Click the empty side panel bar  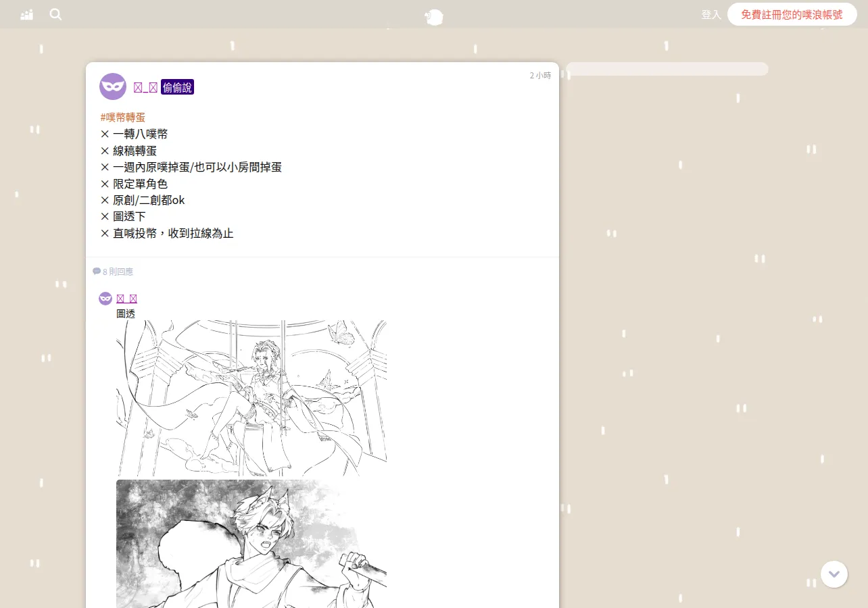pos(667,69)
